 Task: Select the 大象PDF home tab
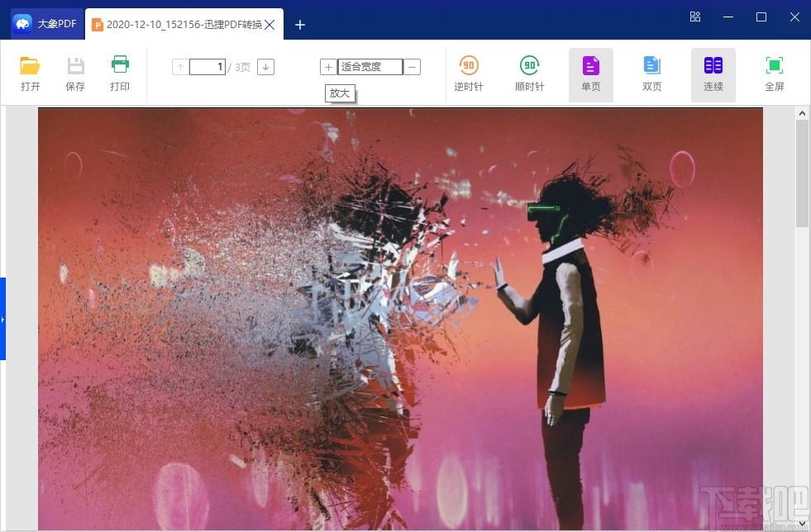coord(47,24)
